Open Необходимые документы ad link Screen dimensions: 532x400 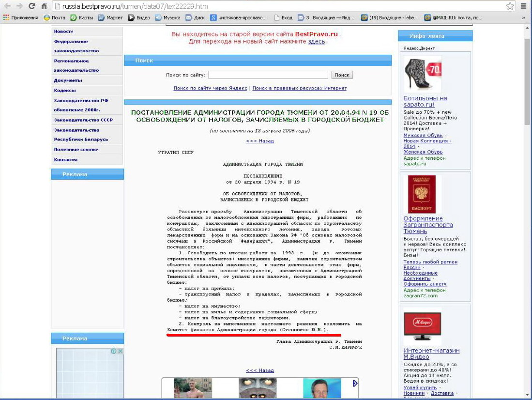[x=420, y=276]
